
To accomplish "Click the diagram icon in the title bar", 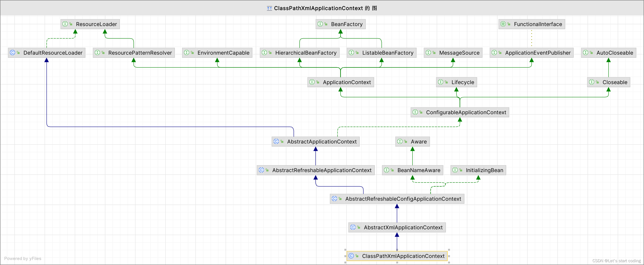I will pyautogui.click(x=269, y=8).
